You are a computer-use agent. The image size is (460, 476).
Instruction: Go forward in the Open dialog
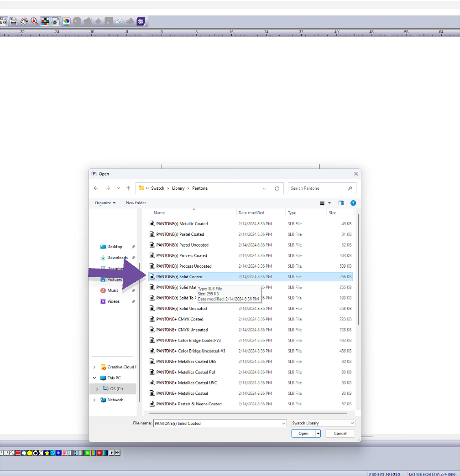tap(108, 188)
